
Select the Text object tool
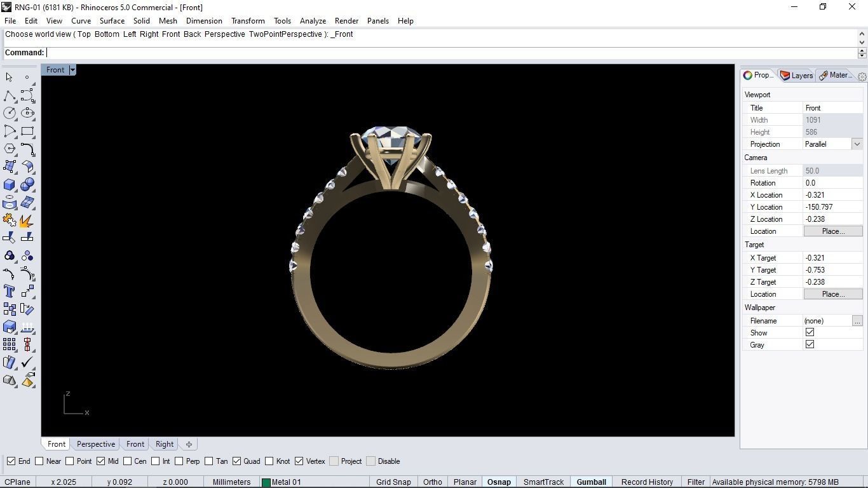[9, 291]
